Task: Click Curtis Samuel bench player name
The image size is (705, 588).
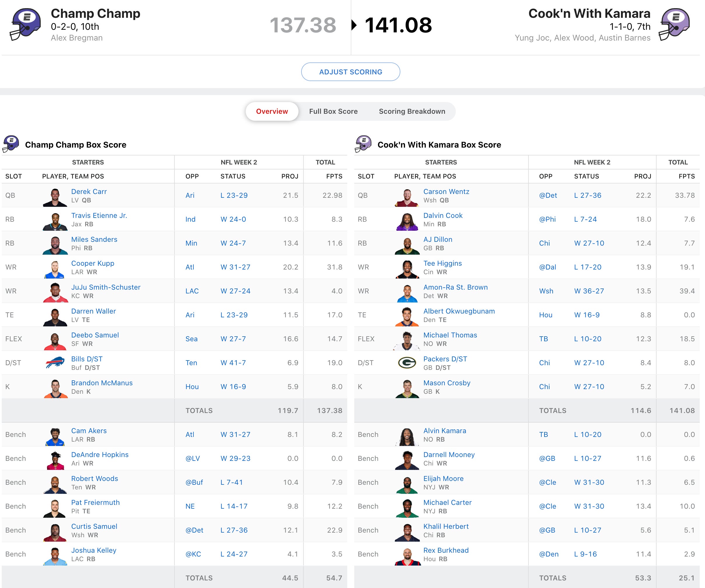Action: 94,526
